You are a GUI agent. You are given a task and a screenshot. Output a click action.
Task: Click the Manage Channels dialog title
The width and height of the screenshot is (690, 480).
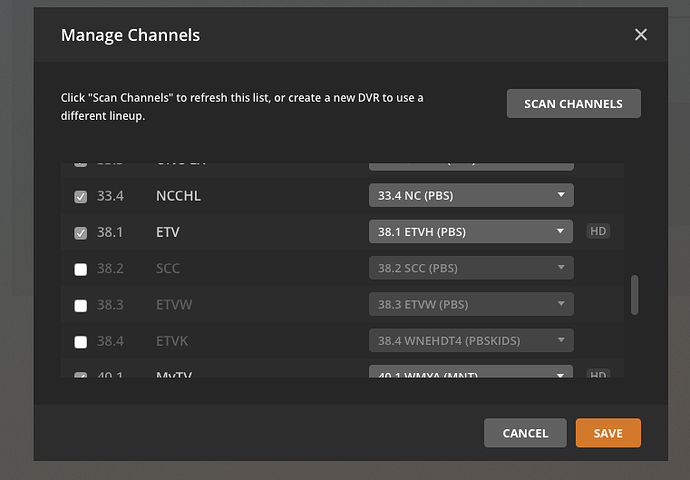point(130,35)
